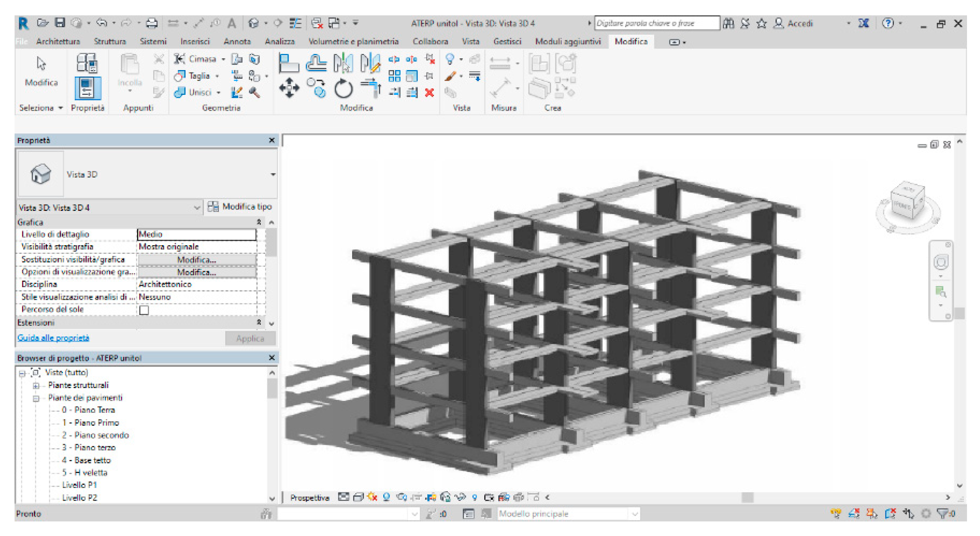Enable the Percorso del sole checkbox
980x536 pixels.
coord(144,310)
